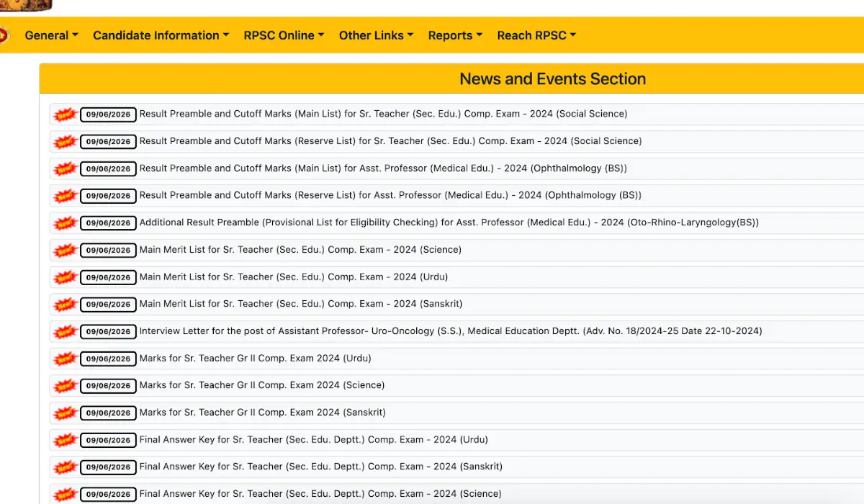Screen dimensions: 864x504
Task: Click the new icon beside Marks Gr II Sanskrit
Action: [x=66, y=413]
